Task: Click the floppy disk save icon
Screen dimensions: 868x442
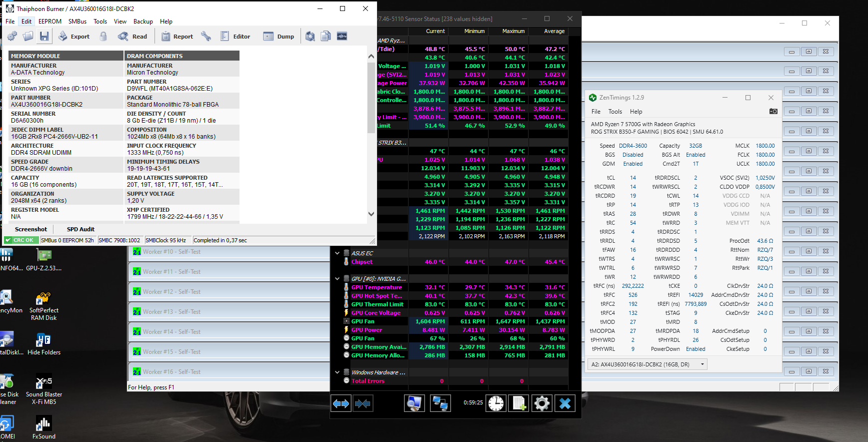Action: pos(44,36)
